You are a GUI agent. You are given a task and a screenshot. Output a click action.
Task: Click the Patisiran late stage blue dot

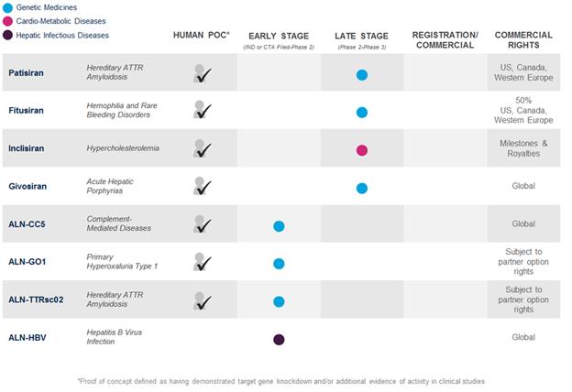pos(362,74)
